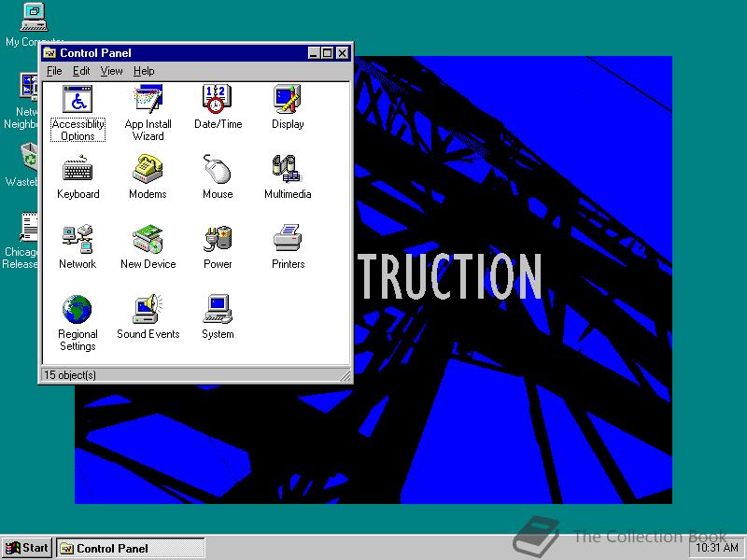This screenshot has width=747, height=560.
Task: Select the Multimedia icon
Action: pos(288,169)
